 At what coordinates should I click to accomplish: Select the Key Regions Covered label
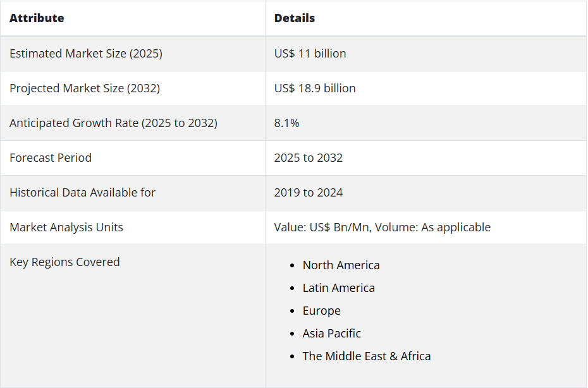pyautogui.click(x=64, y=262)
